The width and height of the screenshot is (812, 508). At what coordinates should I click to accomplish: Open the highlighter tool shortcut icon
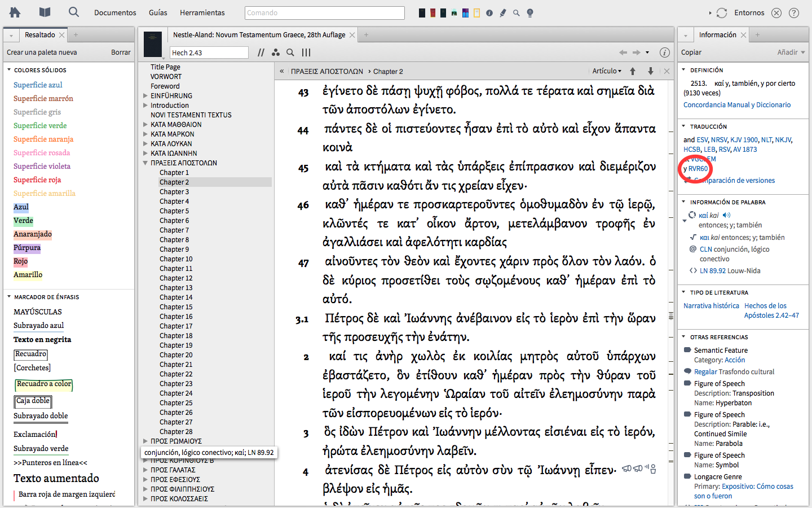[x=502, y=13]
